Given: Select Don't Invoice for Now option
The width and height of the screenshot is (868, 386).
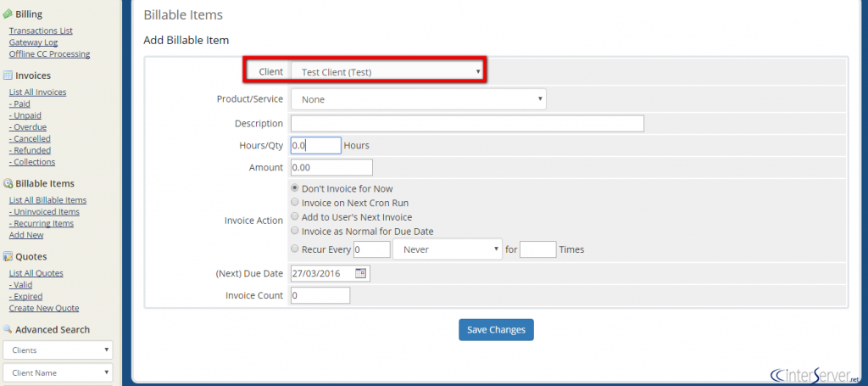Looking at the screenshot, I should [x=295, y=188].
